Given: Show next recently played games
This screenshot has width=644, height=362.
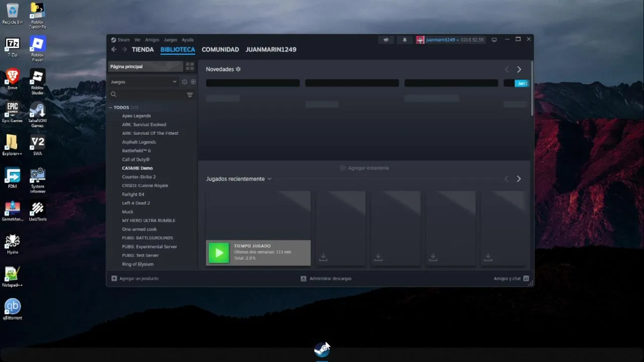Looking at the screenshot, I should (x=519, y=179).
